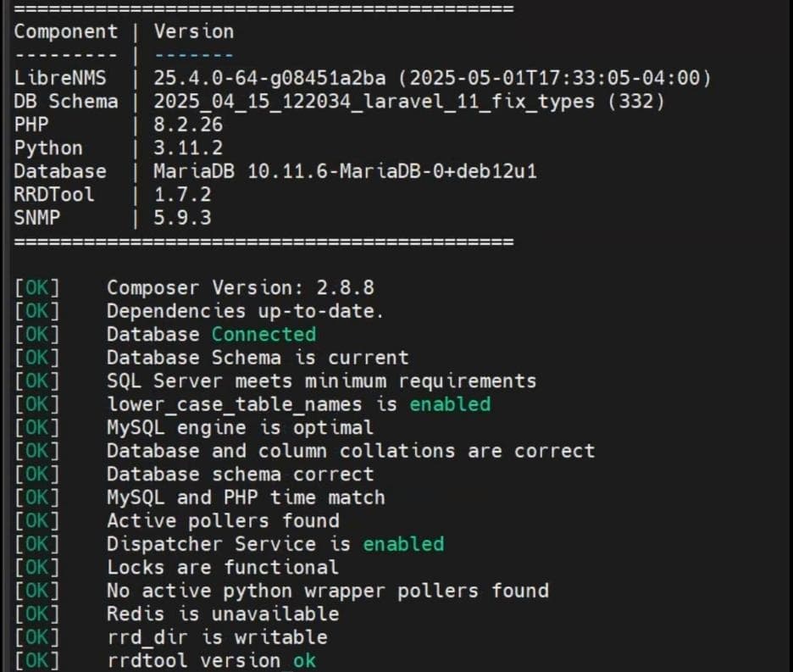Click the LibreNMS version string
This screenshot has width=793, height=672.
coord(432,78)
